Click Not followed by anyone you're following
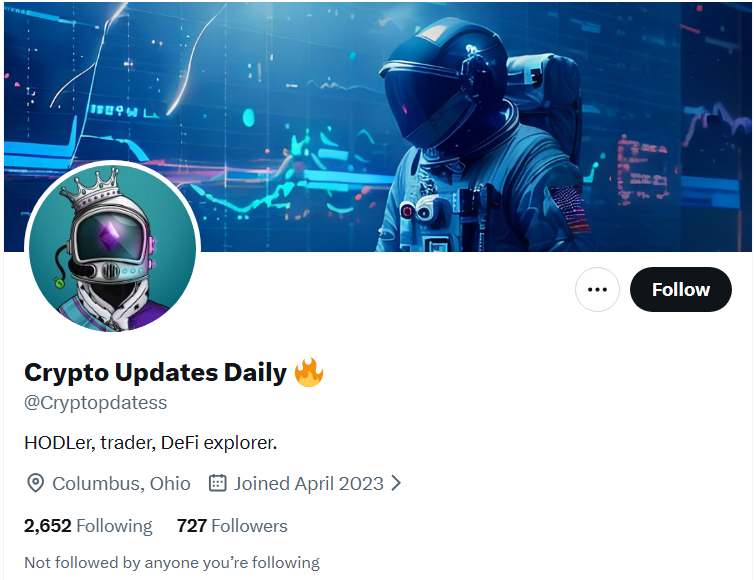756x580 pixels. pos(172,562)
